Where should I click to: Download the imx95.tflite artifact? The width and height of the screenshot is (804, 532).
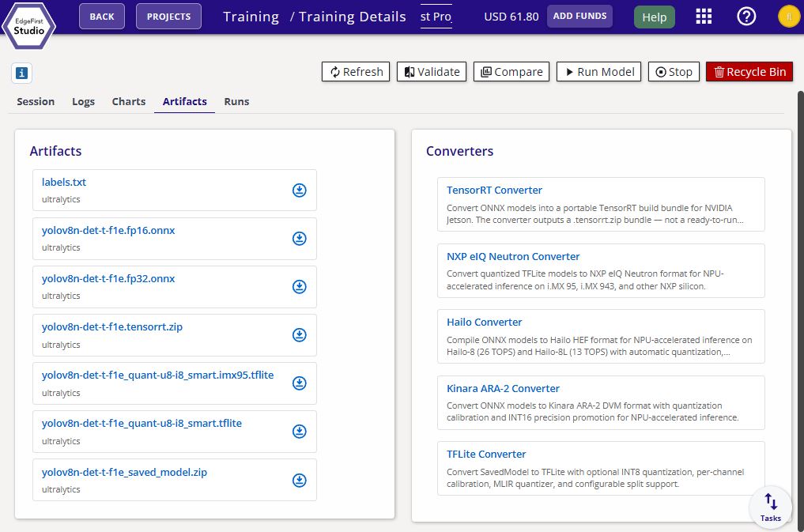[x=300, y=383]
